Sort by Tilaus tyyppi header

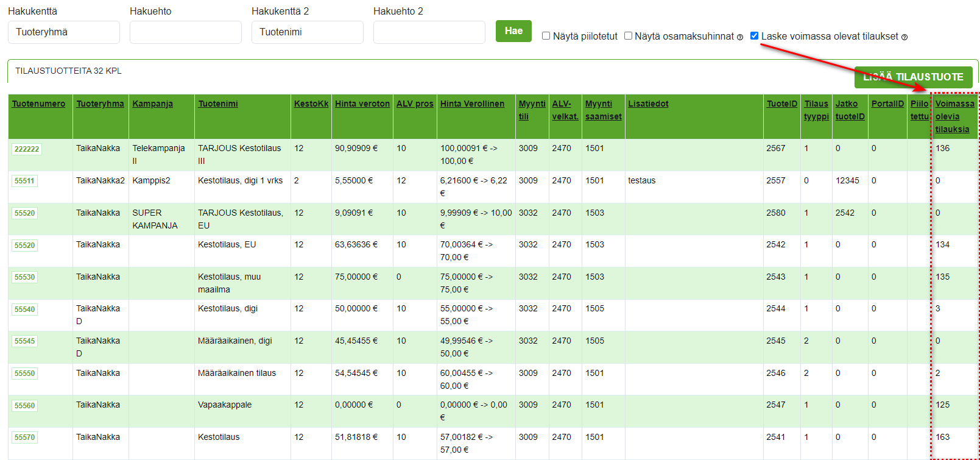click(816, 110)
